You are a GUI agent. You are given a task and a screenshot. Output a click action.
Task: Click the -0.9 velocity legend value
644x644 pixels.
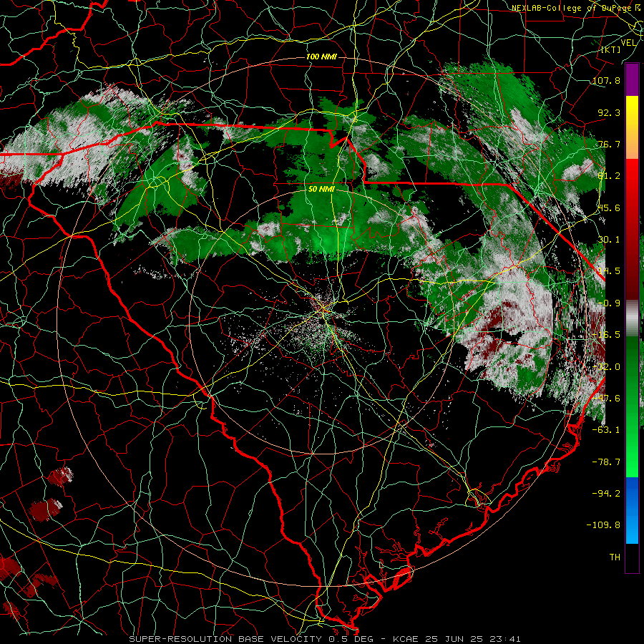pos(609,303)
